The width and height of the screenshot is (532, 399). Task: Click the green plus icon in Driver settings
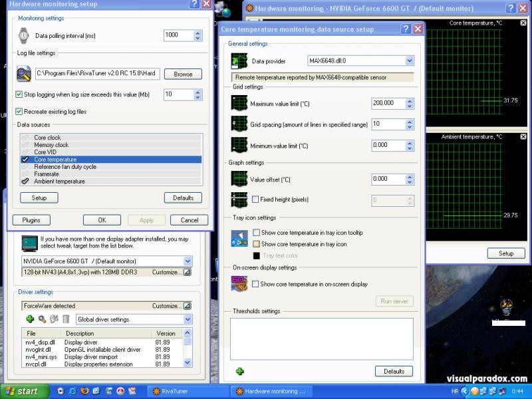(x=30, y=319)
